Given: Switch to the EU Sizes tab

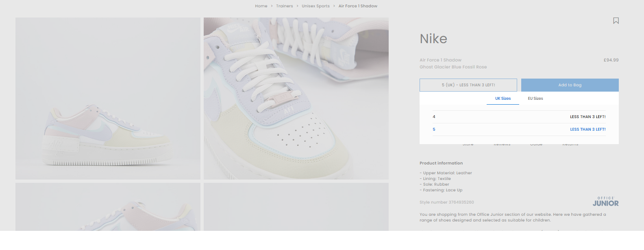Looking at the screenshot, I should point(535,99).
